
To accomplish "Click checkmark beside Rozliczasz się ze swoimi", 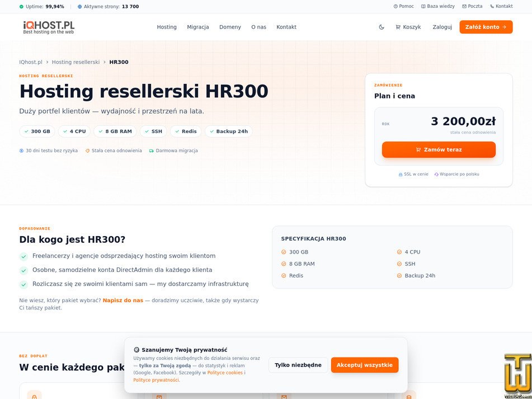I will tap(23, 284).
